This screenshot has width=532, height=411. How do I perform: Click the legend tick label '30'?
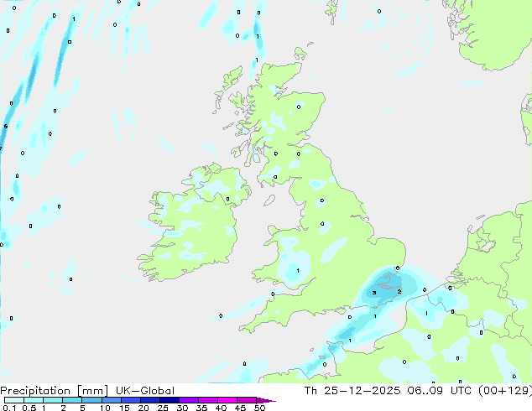click(182, 408)
